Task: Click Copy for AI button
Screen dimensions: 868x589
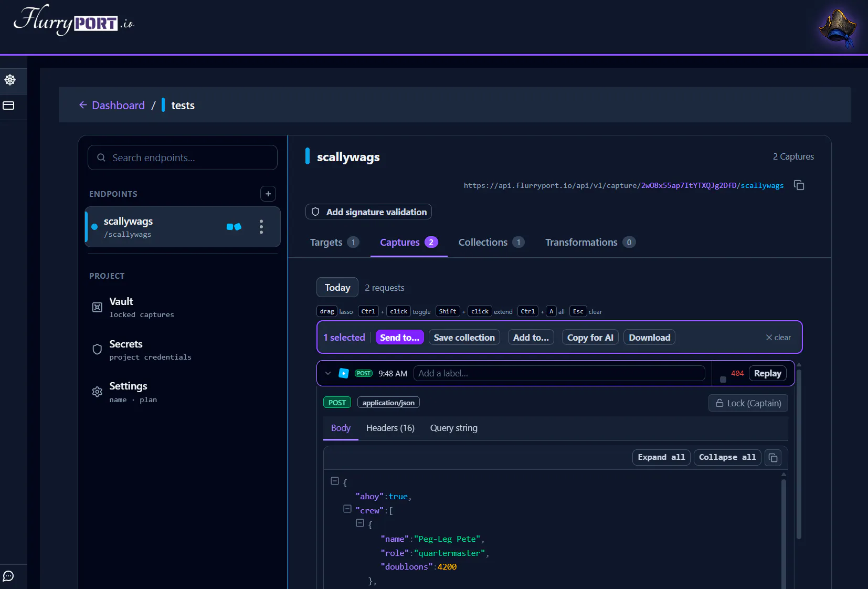Action: click(x=590, y=338)
